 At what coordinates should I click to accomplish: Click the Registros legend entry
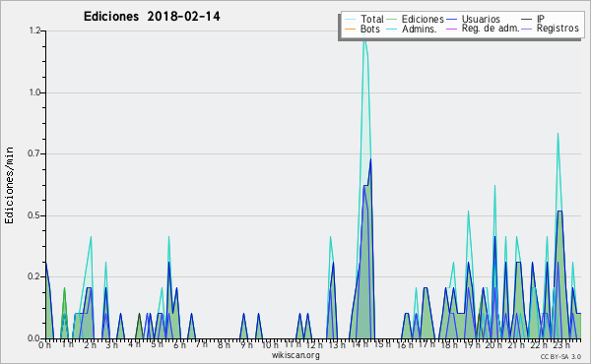[x=550, y=29]
